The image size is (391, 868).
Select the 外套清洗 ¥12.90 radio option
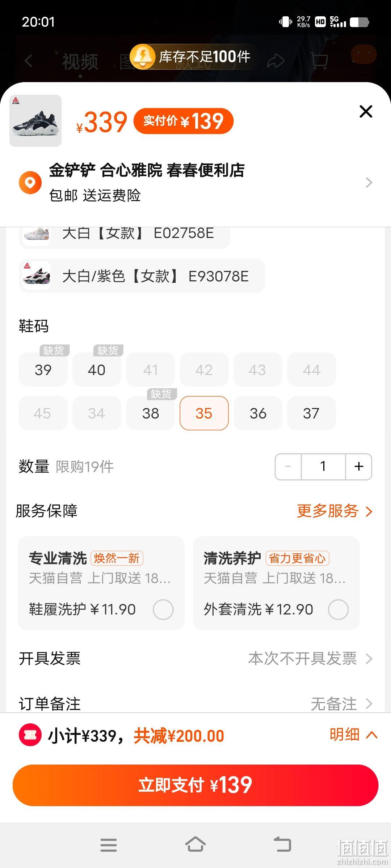[x=338, y=609]
